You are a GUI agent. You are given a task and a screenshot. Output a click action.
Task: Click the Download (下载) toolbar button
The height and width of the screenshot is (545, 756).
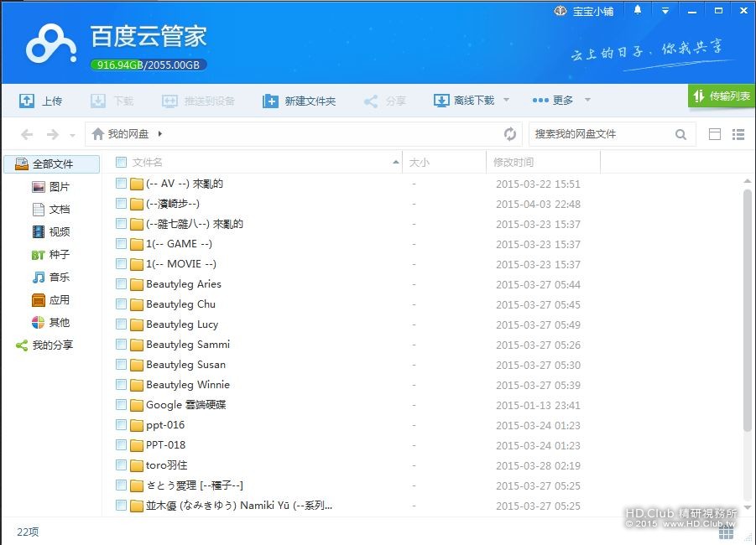[x=112, y=101]
